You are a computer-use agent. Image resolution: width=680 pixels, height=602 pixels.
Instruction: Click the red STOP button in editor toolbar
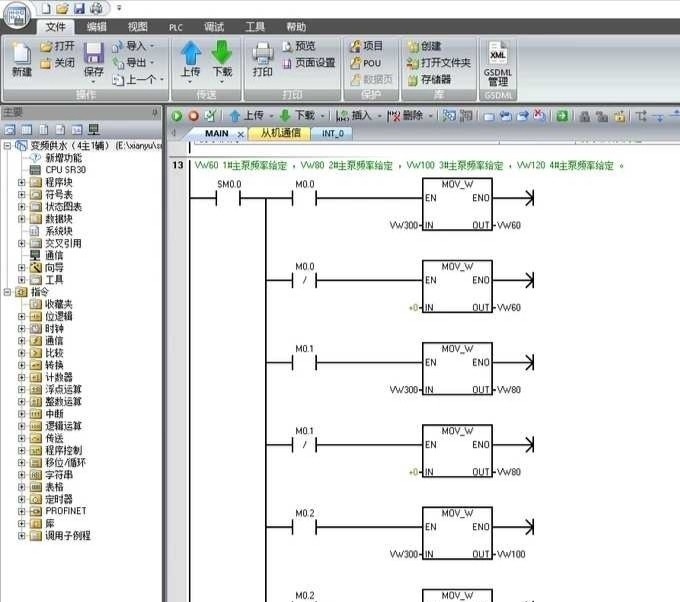pos(193,116)
